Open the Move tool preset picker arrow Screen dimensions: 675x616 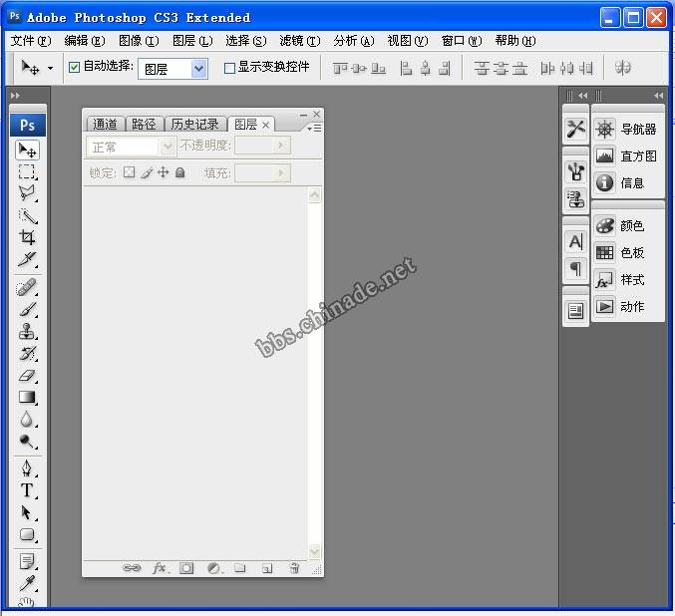pos(51,68)
